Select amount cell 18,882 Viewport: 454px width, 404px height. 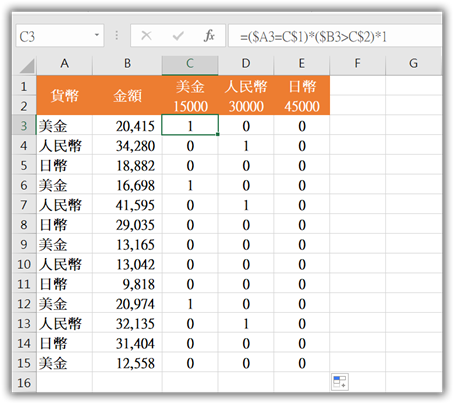tap(127, 165)
